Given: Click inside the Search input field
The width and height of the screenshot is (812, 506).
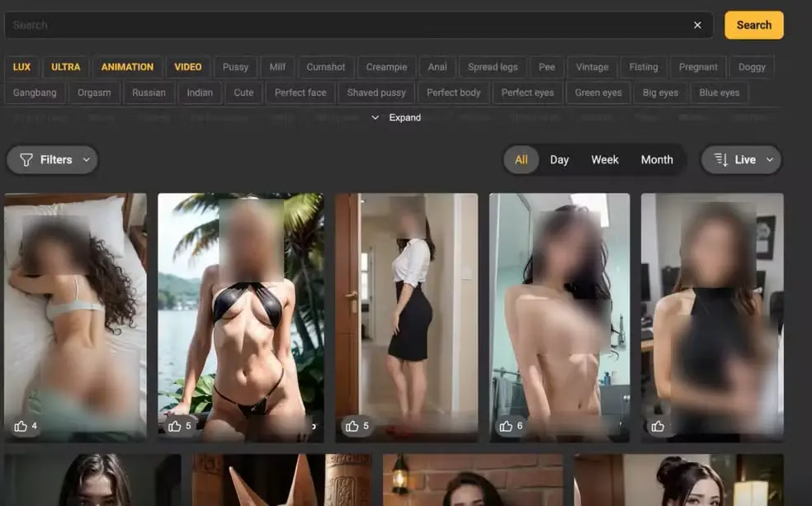Looking at the screenshot, I should pos(347,26).
